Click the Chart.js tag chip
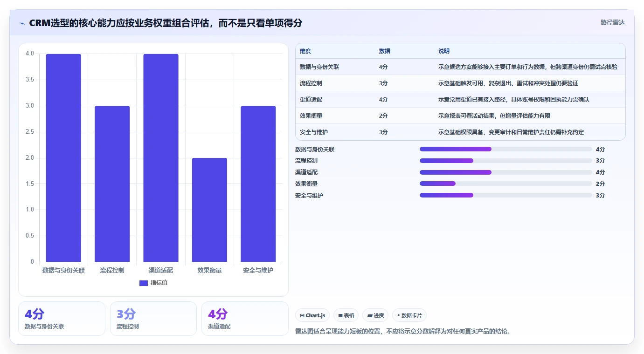This screenshot has width=644, height=354. click(x=312, y=315)
